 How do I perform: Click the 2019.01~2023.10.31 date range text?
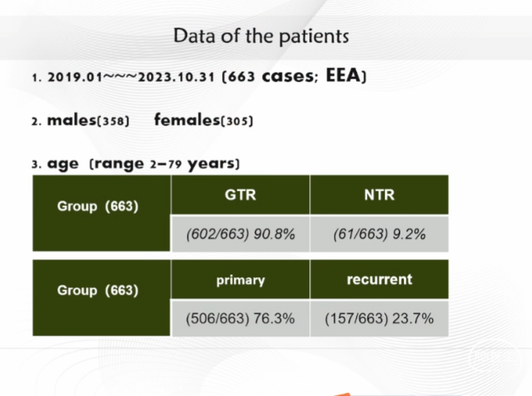click(x=131, y=77)
